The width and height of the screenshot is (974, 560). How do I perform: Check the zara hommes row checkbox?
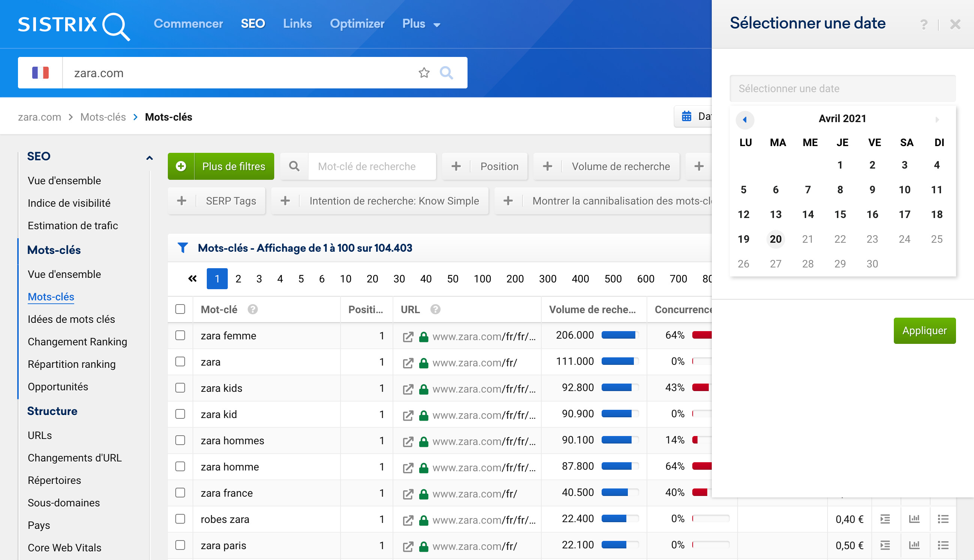click(180, 440)
